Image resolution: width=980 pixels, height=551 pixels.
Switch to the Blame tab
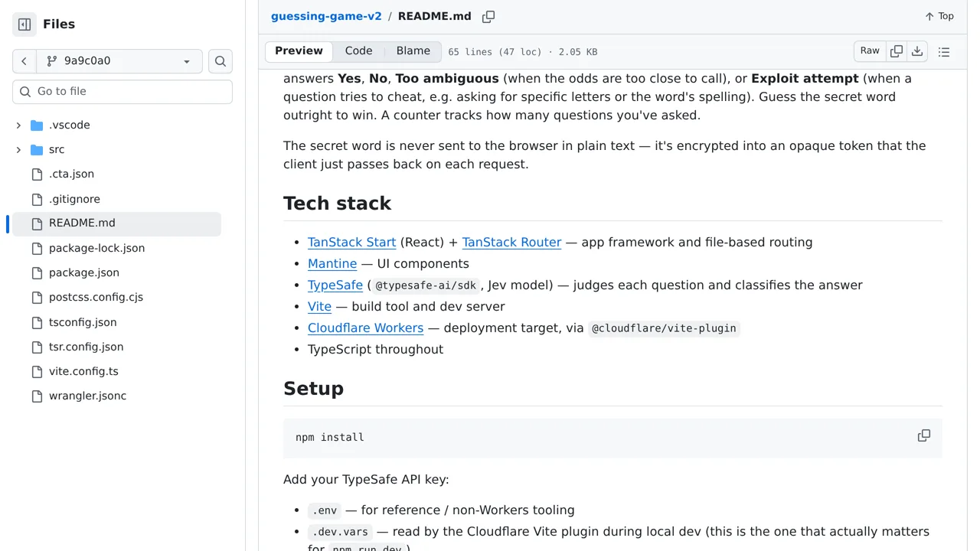(x=413, y=51)
